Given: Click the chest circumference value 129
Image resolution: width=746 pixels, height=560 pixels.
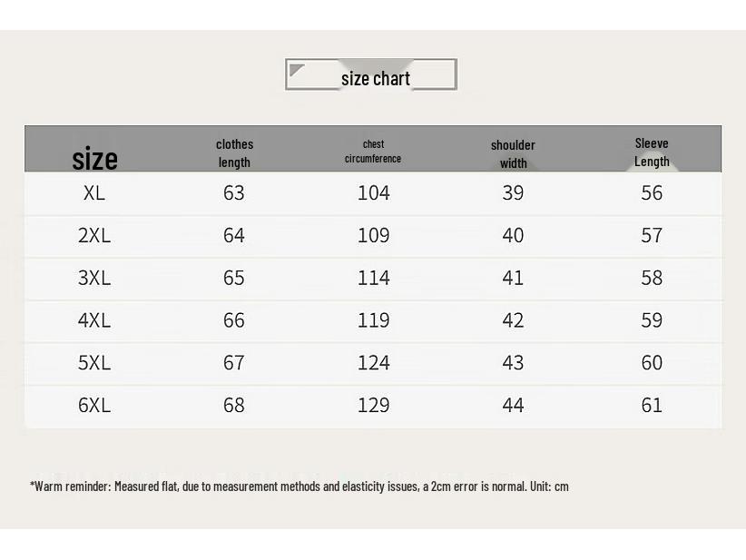Looking at the screenshot, I should [x=373, y=405].
